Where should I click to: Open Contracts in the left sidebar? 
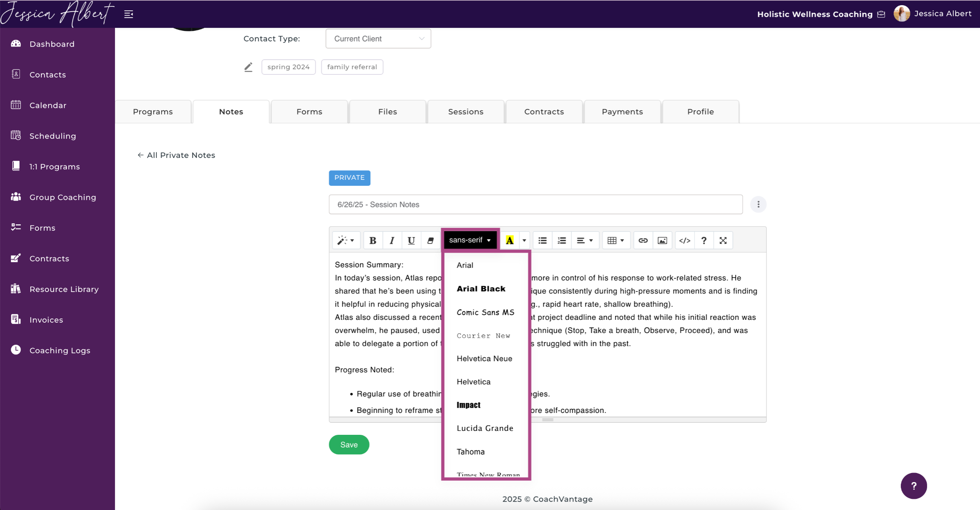[x=49, y=258]
